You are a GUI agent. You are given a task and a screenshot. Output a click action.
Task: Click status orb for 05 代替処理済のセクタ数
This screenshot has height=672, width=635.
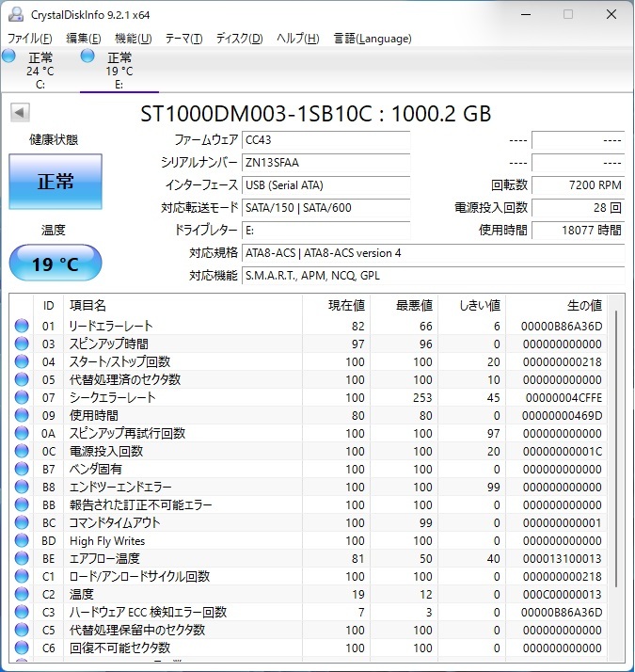(22, 379)
